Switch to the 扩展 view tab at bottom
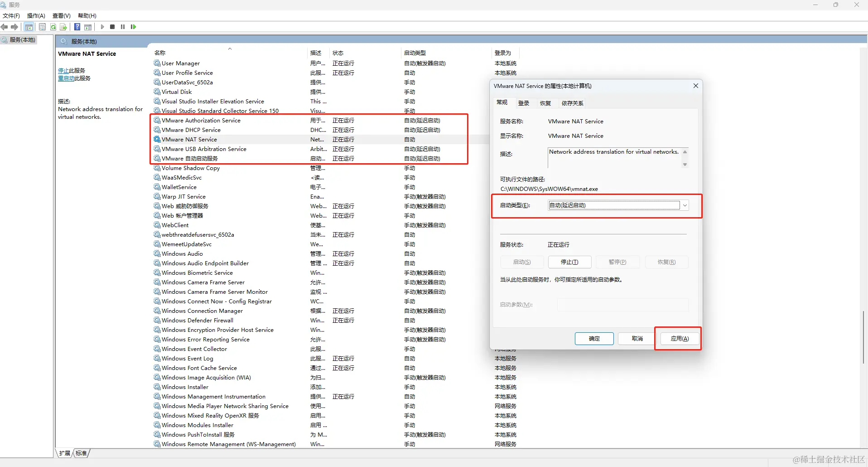 tap(65, 453)
